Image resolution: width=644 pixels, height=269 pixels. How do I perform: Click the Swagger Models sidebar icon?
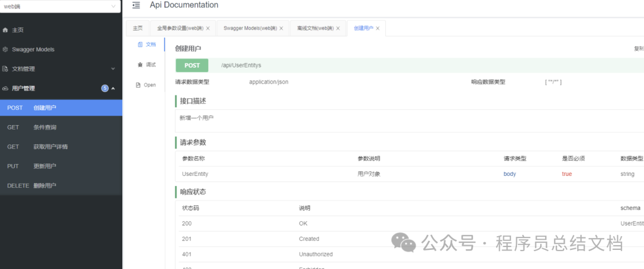[5, 50]
